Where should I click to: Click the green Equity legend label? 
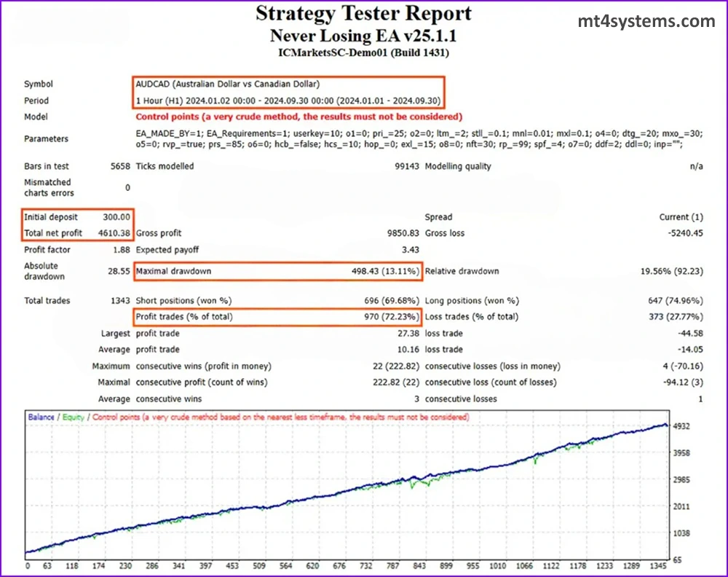tap(73, 417)
